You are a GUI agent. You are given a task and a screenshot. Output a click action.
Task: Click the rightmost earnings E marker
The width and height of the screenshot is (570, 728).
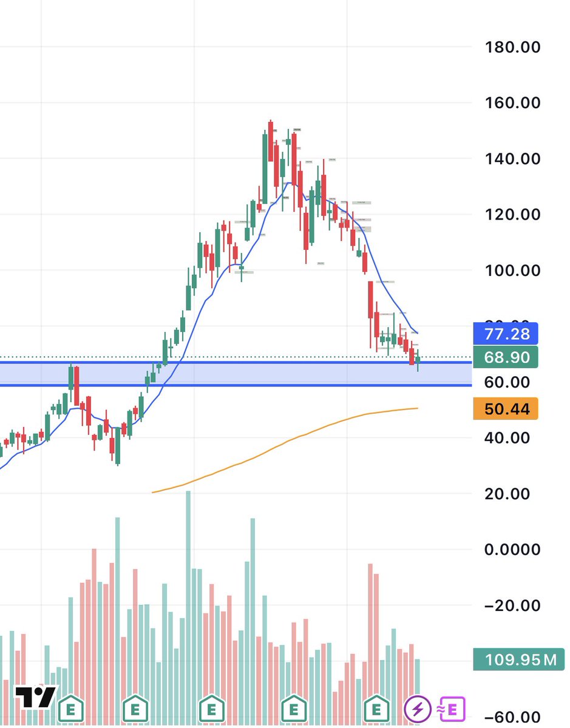click(376, 707)
